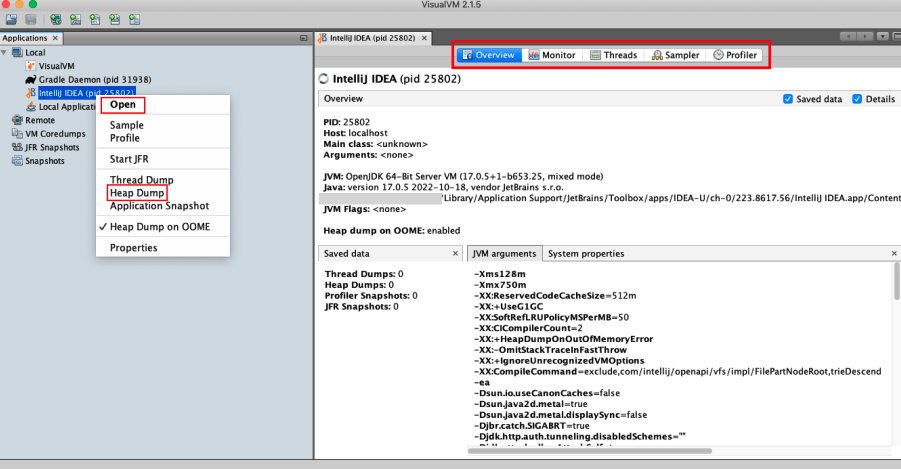Click the Gradle Daemon elephant icon
This screenshot has height=469, width=901.
(31, 79)
